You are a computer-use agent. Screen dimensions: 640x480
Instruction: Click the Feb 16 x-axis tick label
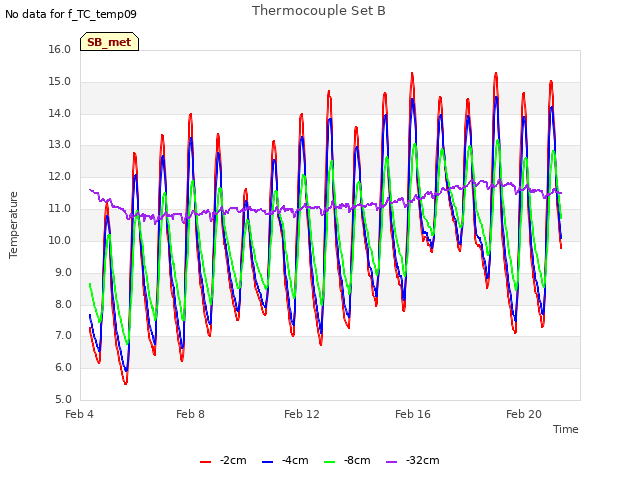point(413,414)
